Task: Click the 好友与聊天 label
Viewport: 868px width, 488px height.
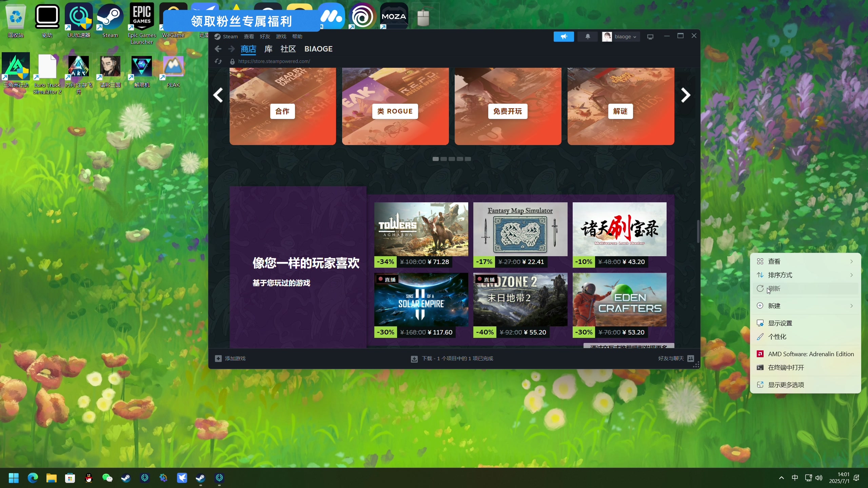Action: (671, 358)
